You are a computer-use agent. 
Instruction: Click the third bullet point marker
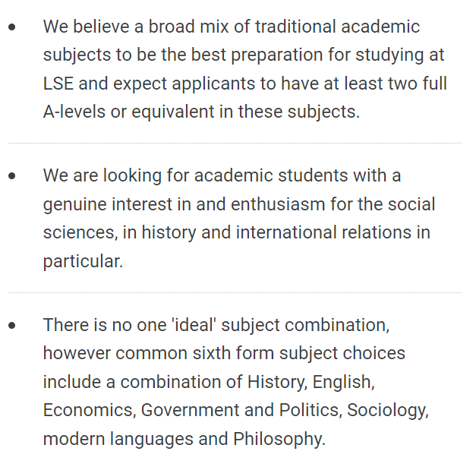(12, 325)
